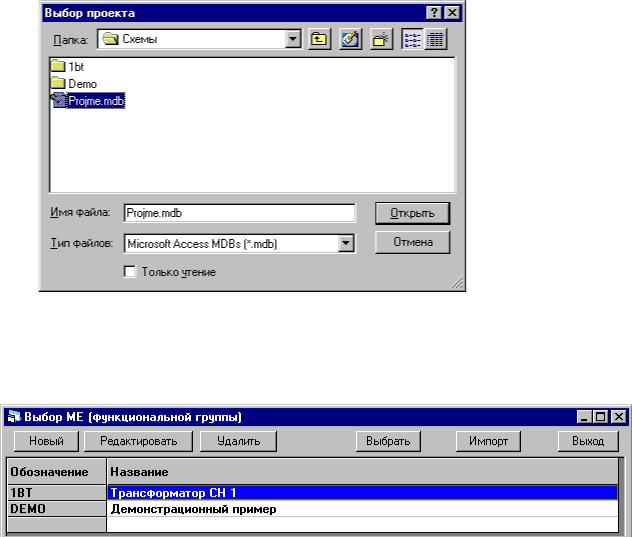
Task: Click the Новый button
Action: point(46,441)
